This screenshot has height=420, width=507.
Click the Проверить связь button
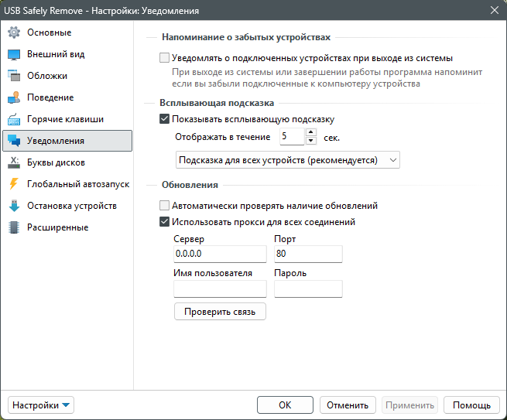click(x=220, y=312)
